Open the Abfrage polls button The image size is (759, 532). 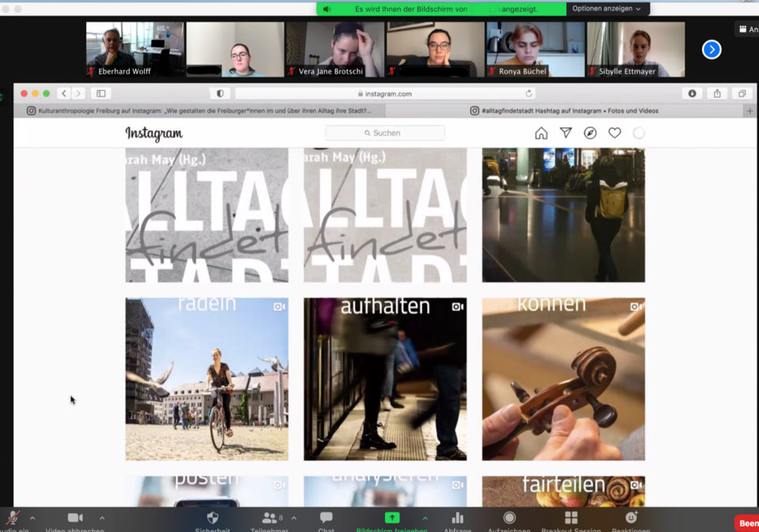[458, 520]
